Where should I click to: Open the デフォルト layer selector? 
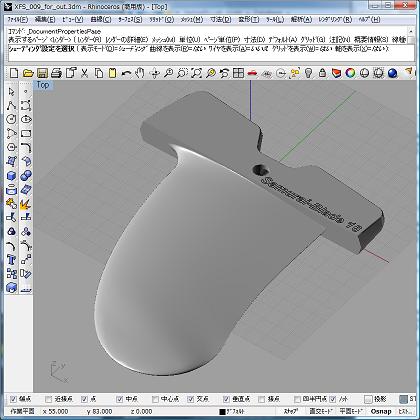pos(235,412)
